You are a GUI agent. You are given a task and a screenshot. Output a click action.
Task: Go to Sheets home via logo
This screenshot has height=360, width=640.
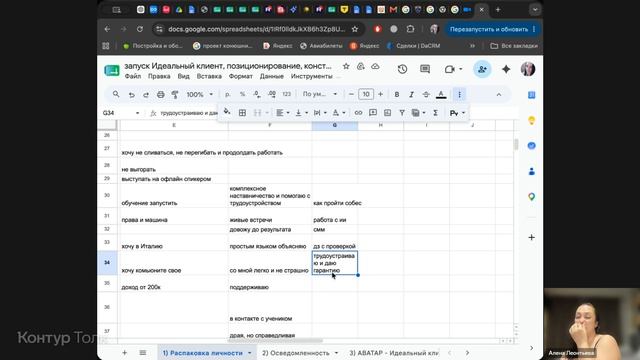(x=112, y=70)
